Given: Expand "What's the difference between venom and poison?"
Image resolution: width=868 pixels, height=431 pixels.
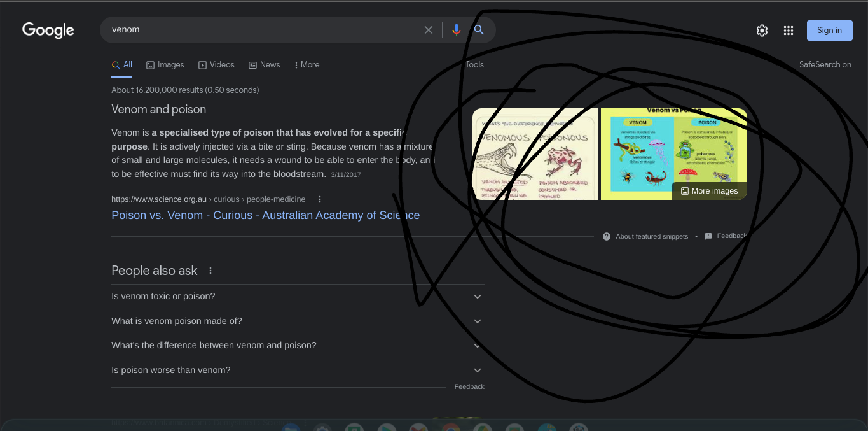Looking at the screenshot, I should coord(298,346).
